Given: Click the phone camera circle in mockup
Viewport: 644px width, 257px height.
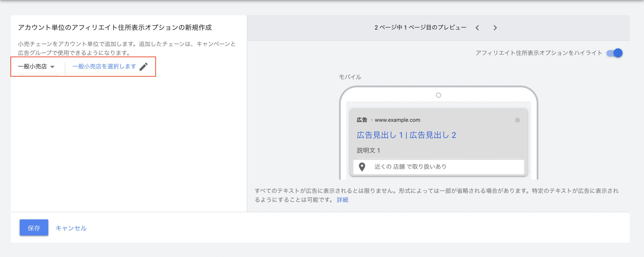Looking at the screenshot, I should [438, 95].
